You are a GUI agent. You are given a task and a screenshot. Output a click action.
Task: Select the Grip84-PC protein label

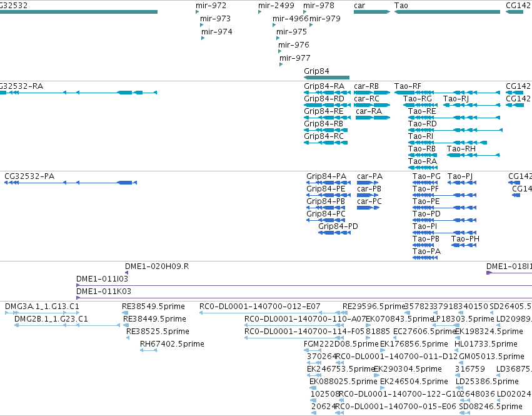(326, 214)
